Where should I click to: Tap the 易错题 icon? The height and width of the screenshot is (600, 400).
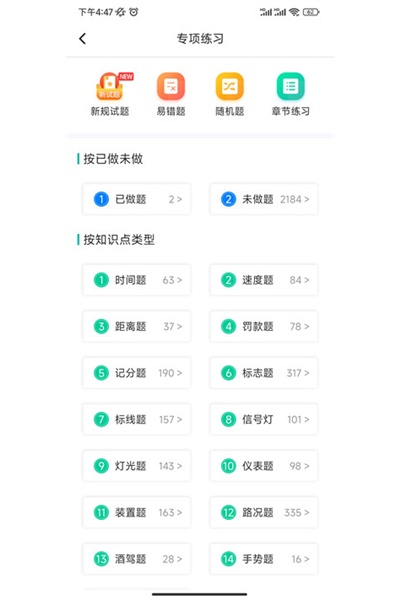pos(171,86)
